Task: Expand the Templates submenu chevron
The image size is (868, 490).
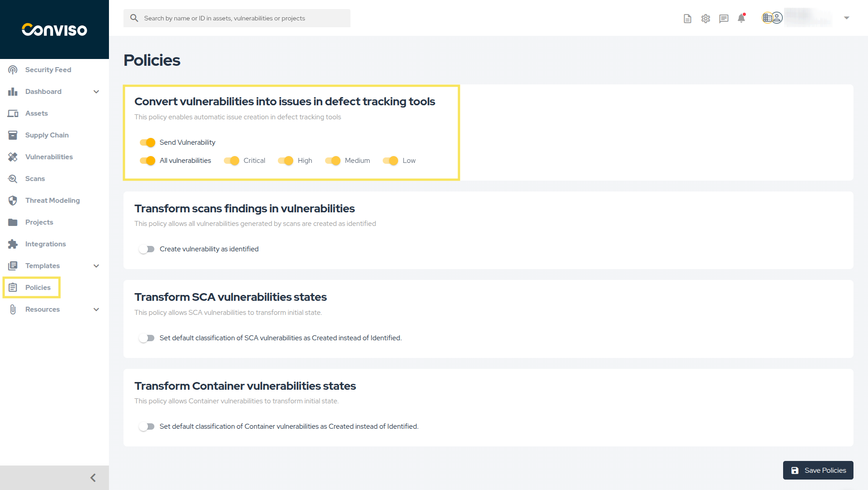Action: [x=96, y=266]
